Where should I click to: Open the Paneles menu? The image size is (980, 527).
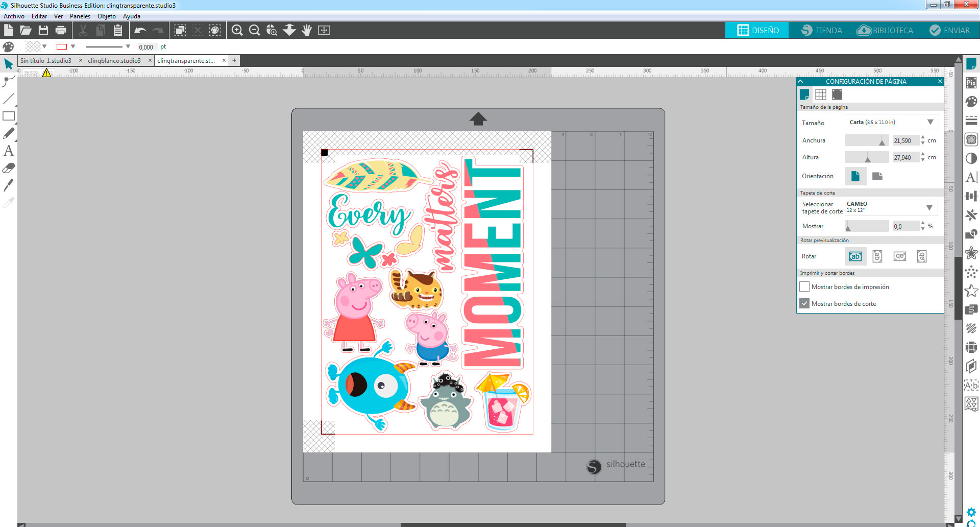pos(80,16)
